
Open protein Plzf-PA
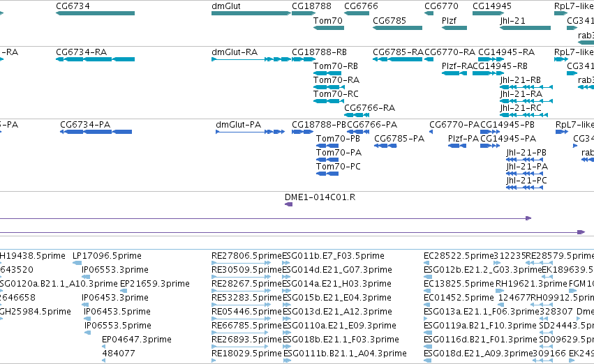pyautogui.click(x=463, y=139)
